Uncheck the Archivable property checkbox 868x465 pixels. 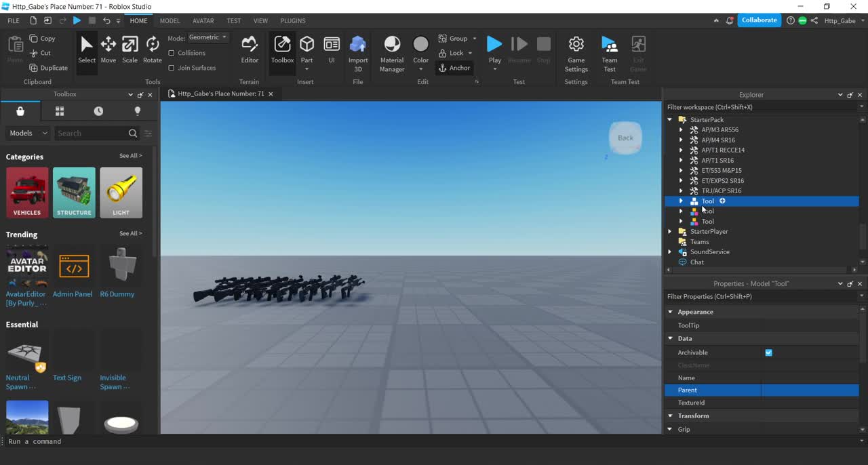click(x=768, y=352)
